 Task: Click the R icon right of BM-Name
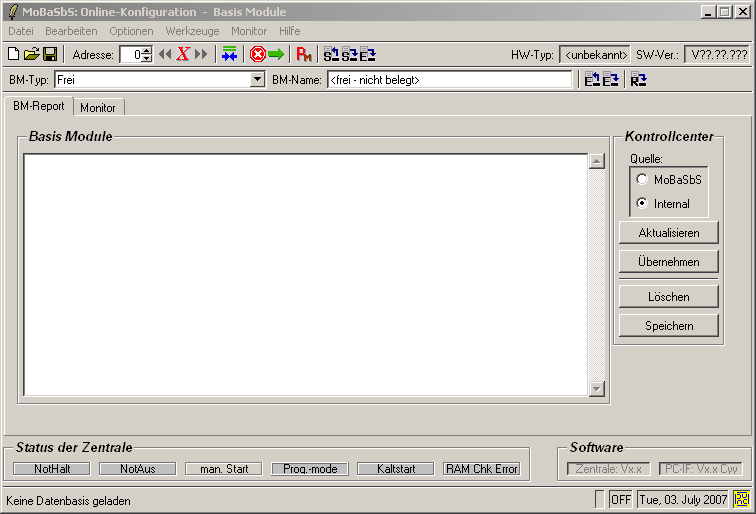[638, 79]
